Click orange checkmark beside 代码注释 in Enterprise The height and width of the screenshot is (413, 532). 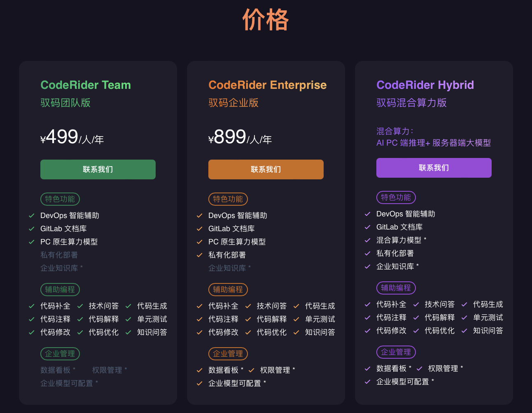point(199,319)
